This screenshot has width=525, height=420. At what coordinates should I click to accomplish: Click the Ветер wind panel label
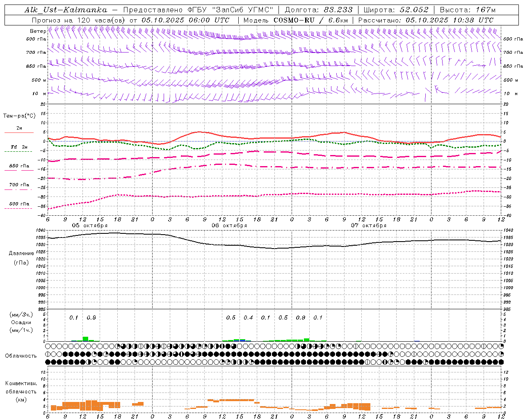(38, 31)
